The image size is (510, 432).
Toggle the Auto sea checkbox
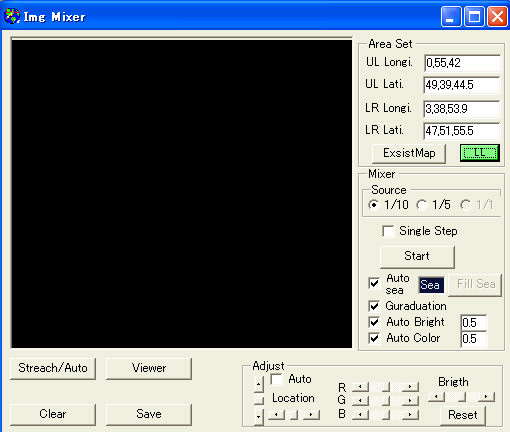click(x=374, y=283)
